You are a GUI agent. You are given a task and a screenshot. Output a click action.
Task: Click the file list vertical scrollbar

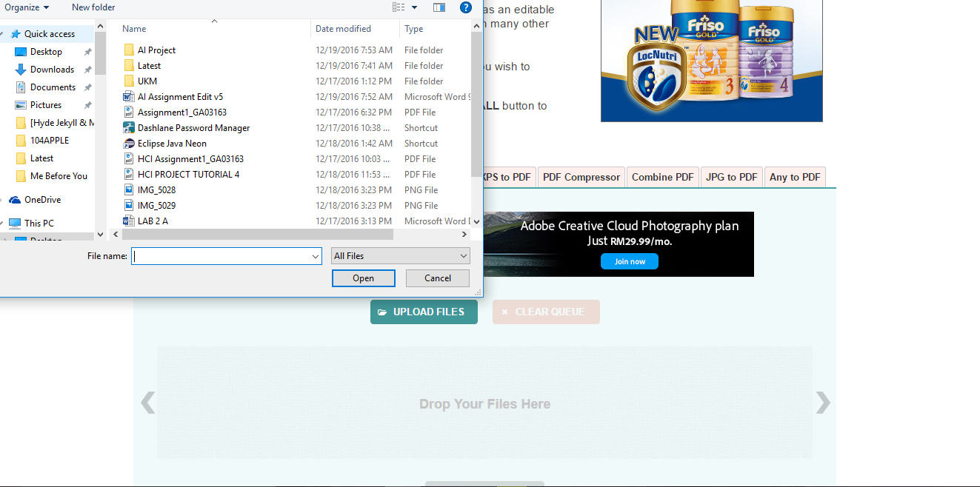476,104
